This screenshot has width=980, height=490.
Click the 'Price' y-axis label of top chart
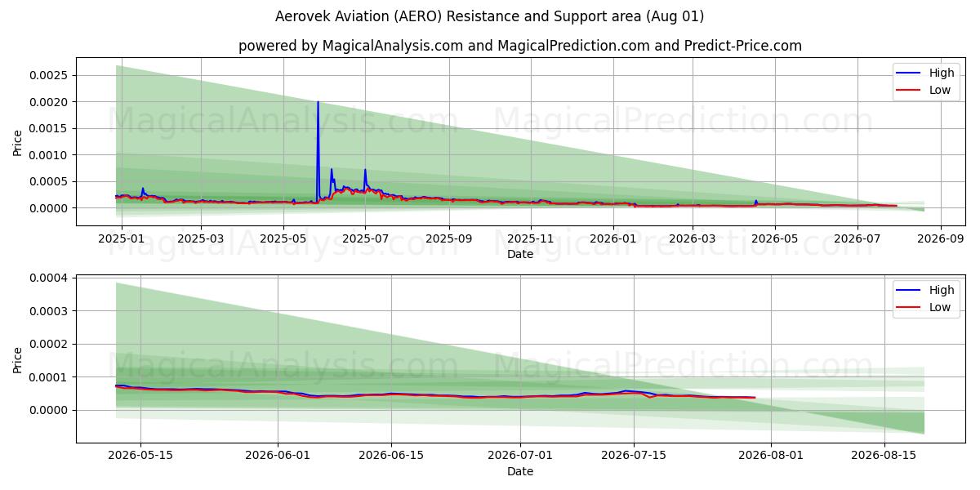(18, 141)
